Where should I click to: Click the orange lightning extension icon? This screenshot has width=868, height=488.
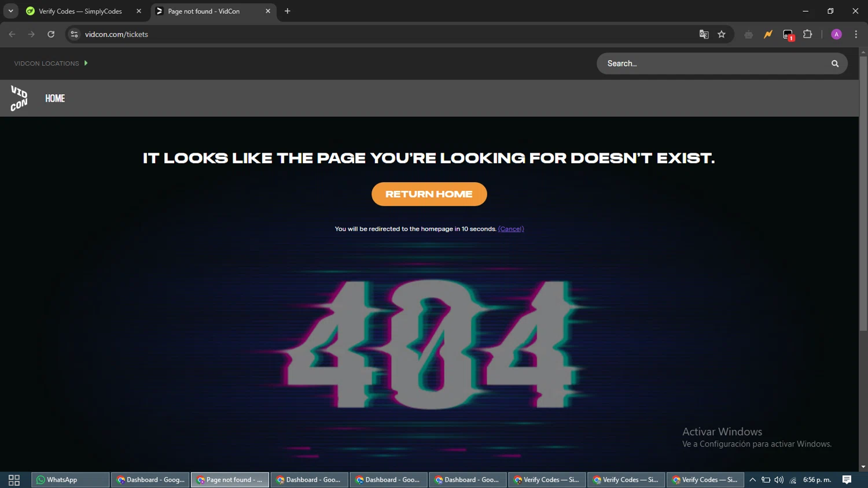pyautogui.click(x=768, y=34)
